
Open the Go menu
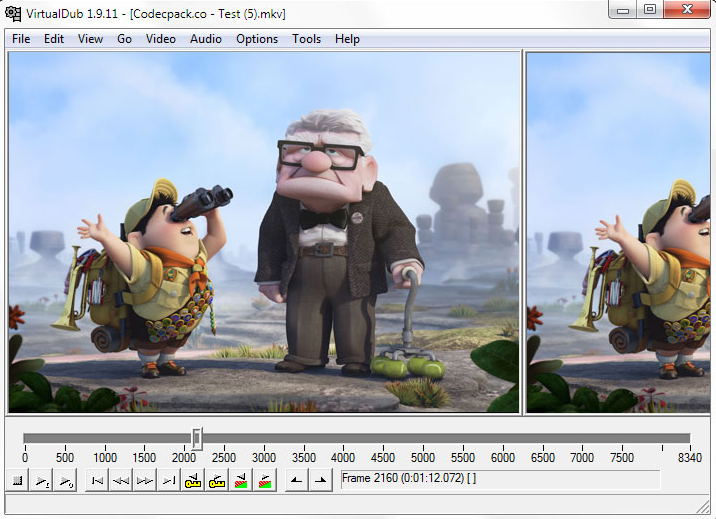pos(124,39)
